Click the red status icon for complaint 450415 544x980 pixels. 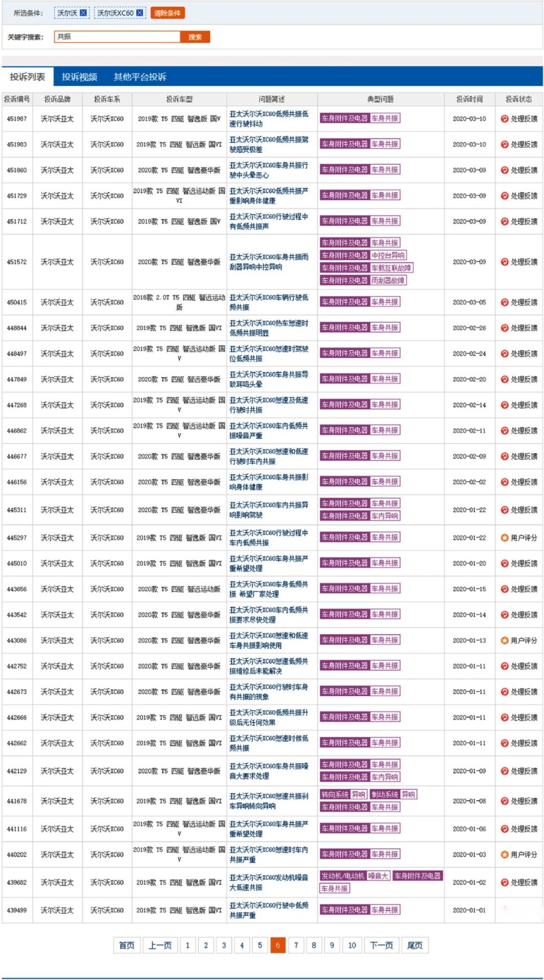click(x=504, y=302)
